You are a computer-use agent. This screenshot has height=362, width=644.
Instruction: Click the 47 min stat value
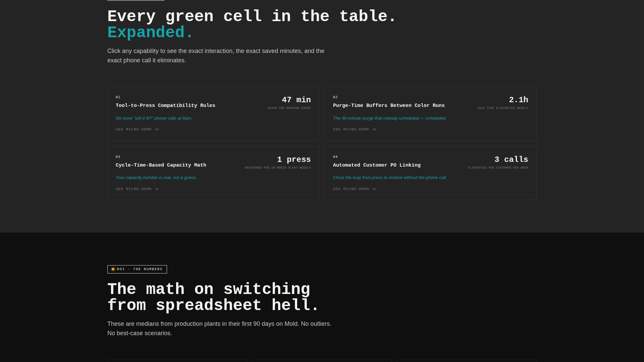(296, 100)
